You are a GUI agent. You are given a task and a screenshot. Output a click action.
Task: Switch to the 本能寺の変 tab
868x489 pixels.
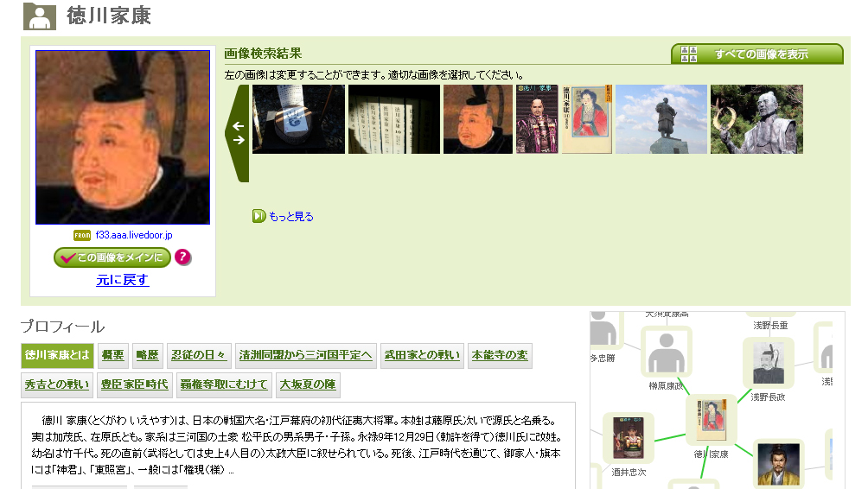500,355
